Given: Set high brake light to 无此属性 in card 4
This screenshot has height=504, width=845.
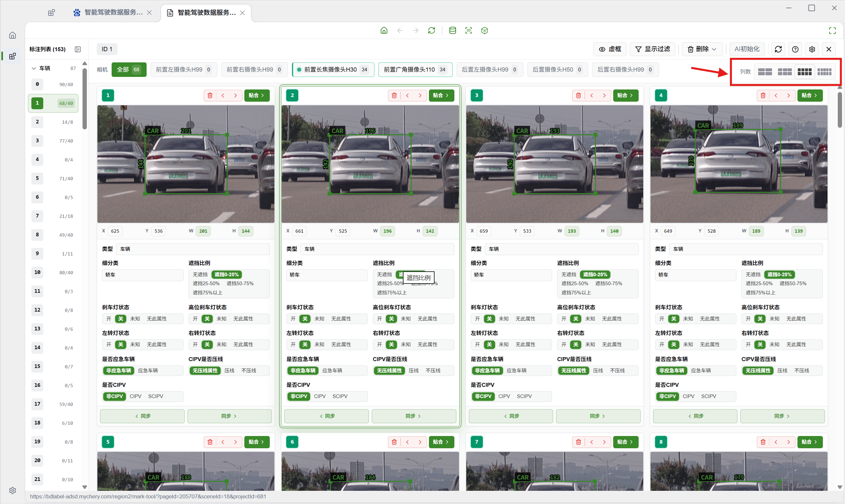Looking at the screenshot, I should pos(796,319).
